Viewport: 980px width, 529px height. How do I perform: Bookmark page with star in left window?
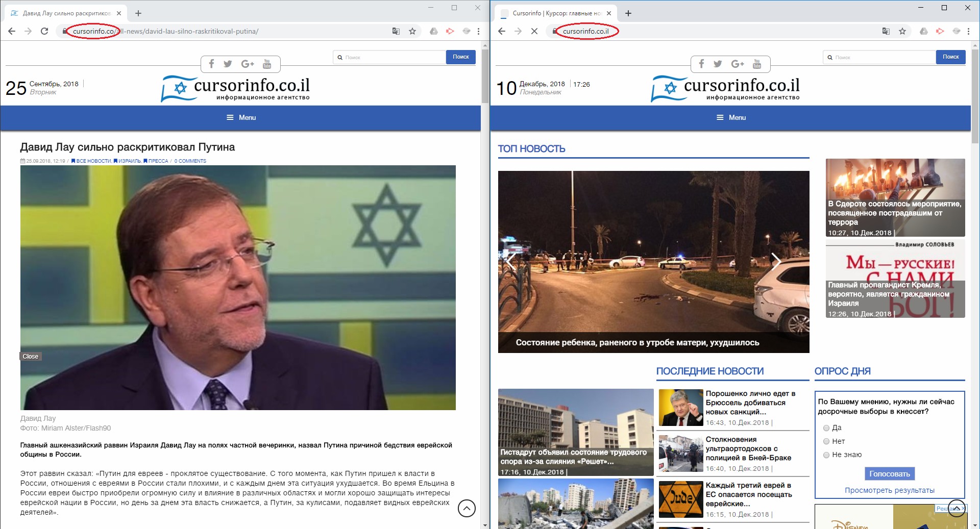click(x=412, y=31)
